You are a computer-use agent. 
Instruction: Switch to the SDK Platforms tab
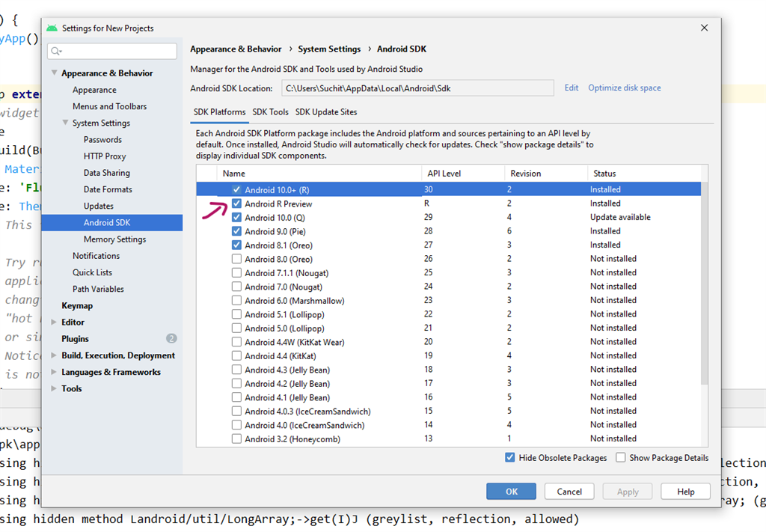tap(219, 112)
